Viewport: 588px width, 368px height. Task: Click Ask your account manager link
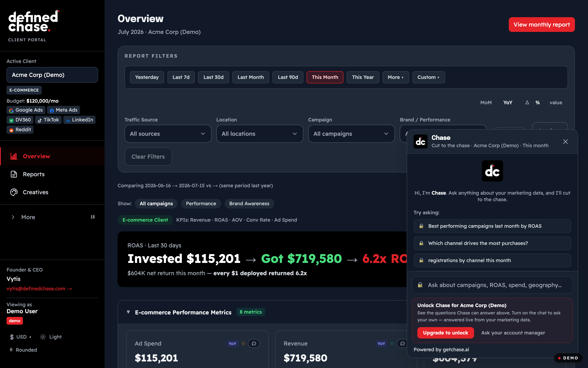coord(513,333)
